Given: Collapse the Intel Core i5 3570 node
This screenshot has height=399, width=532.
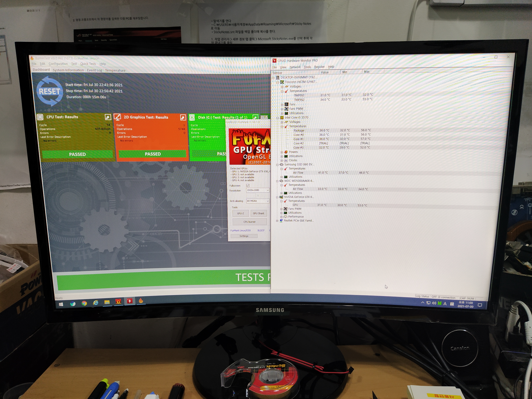Looking at the screenshot, I should pyautogui.click(x=278, y=118).
